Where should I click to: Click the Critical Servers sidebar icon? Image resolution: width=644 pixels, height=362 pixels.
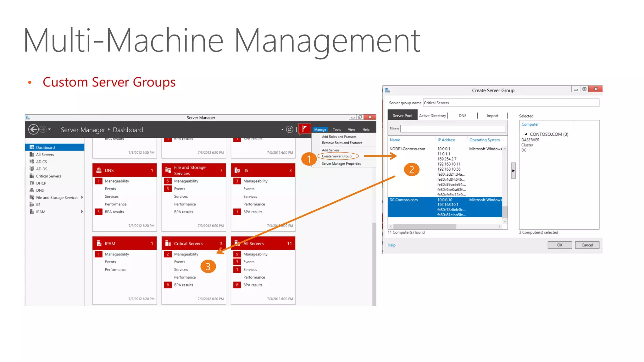(x=32, y=176)
